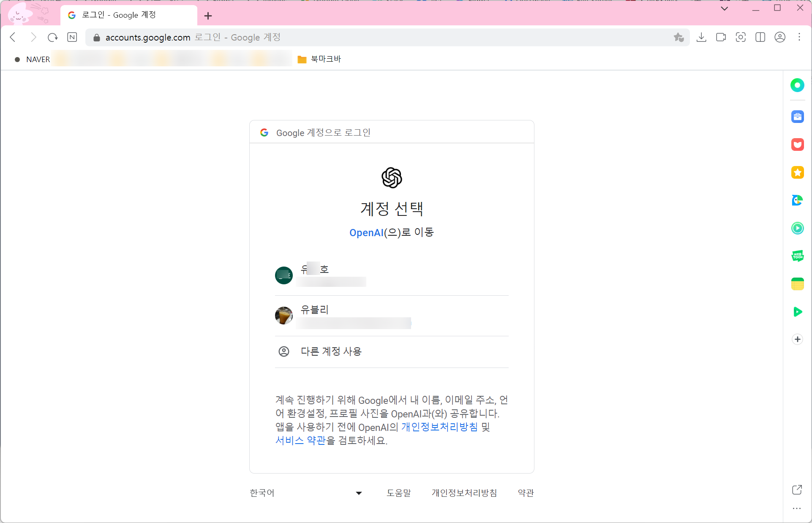The height and width of the screenshot is (523, 812).
Task: Open the 개인정보처리방침 footer link
Action: pos(464,493)
